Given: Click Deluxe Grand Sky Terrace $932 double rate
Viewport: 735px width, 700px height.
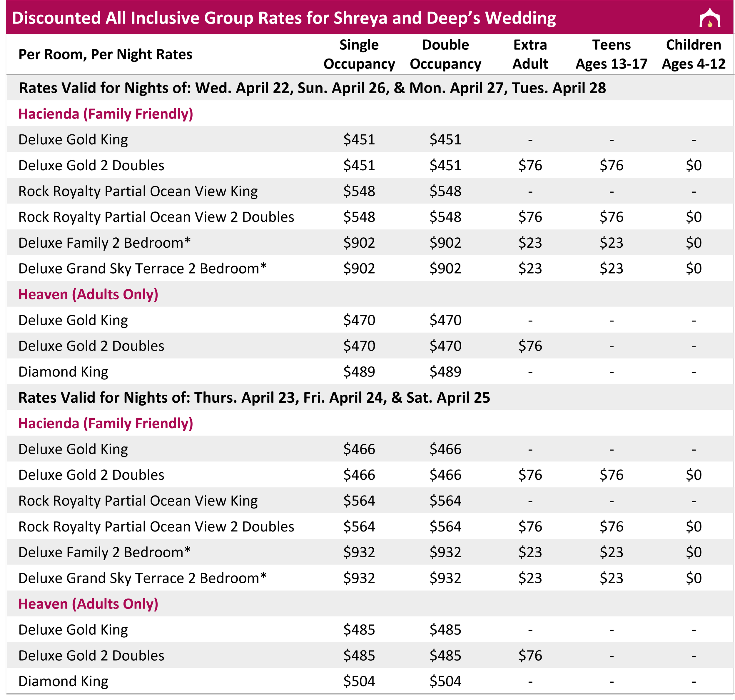Looking at the screenshot, I should tap(445, 578).
